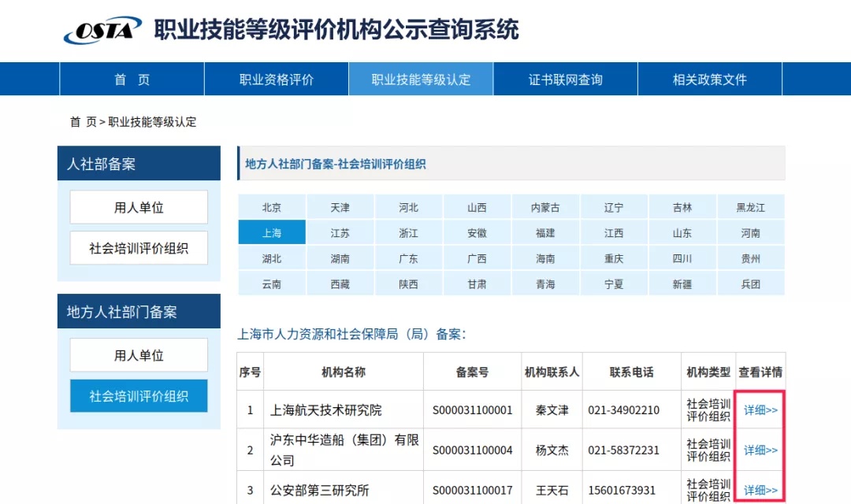Select 社会培训评价组织 under 人社部备案
The width and height of the screenshot is (851, 504).
[x=139, y=248]
